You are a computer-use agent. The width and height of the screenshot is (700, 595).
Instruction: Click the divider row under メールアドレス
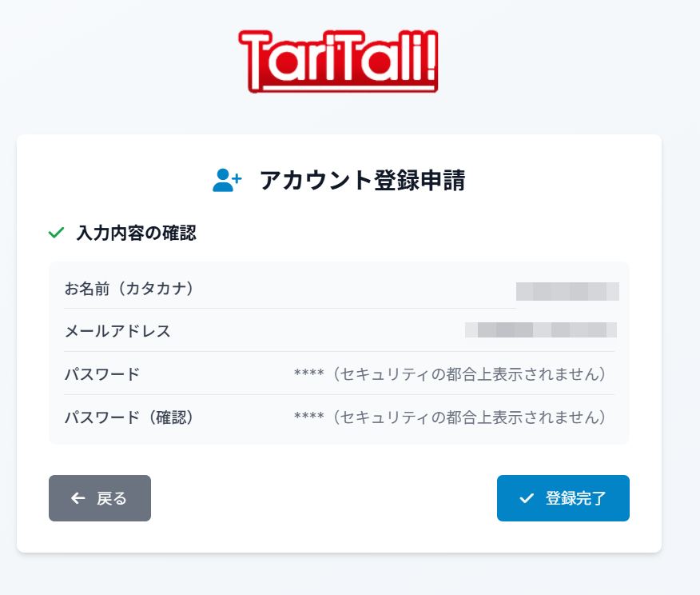click(x=339, y=351)
